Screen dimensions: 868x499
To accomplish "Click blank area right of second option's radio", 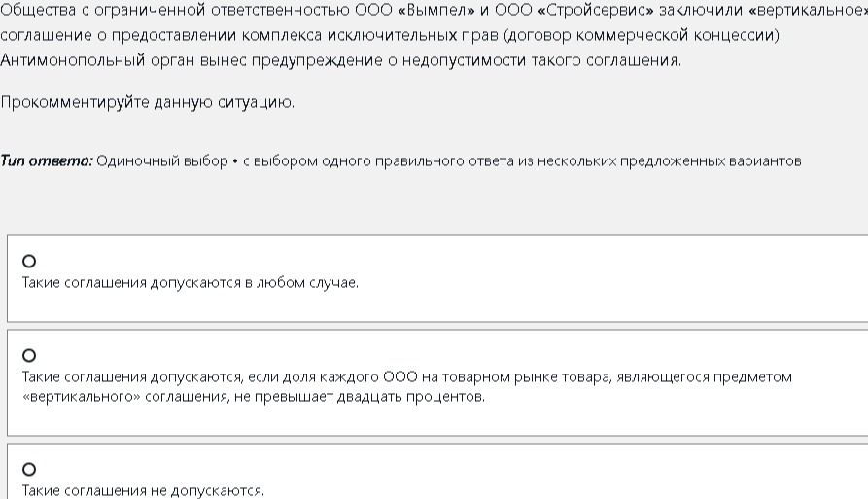I will pyautogui.click(x=443, y=355).
